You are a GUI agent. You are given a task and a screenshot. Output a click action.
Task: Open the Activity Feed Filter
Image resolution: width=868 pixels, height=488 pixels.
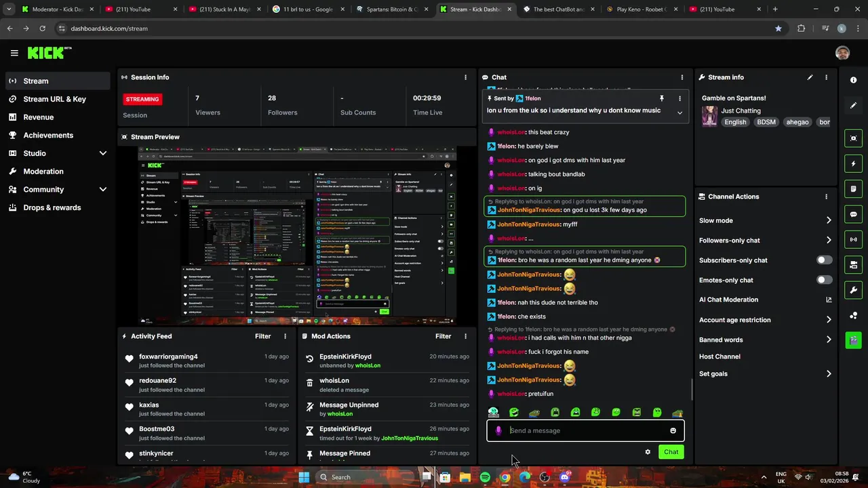(262, 336)
